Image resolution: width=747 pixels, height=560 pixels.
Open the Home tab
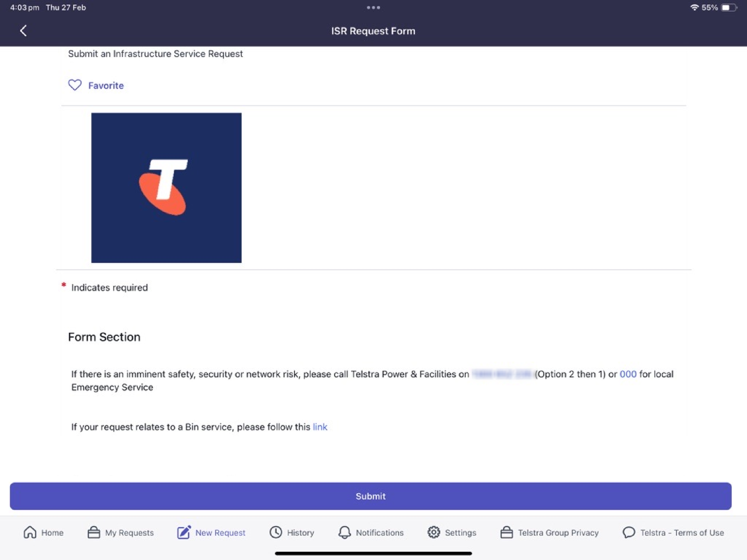point(43,532)
